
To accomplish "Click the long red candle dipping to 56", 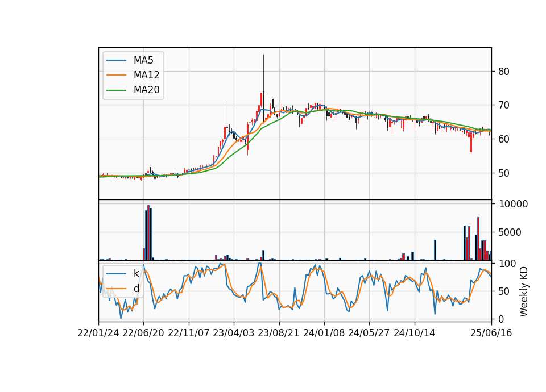I will [471, 142].
